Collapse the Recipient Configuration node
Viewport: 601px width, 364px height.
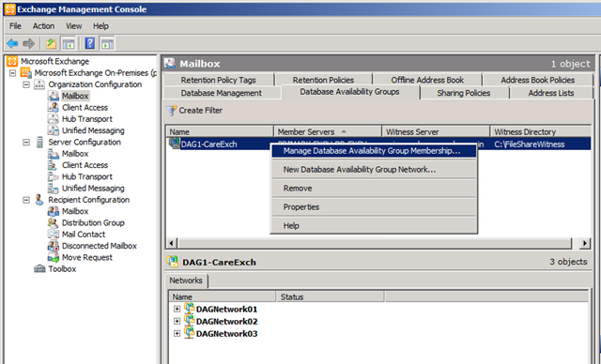click(26, 200)
